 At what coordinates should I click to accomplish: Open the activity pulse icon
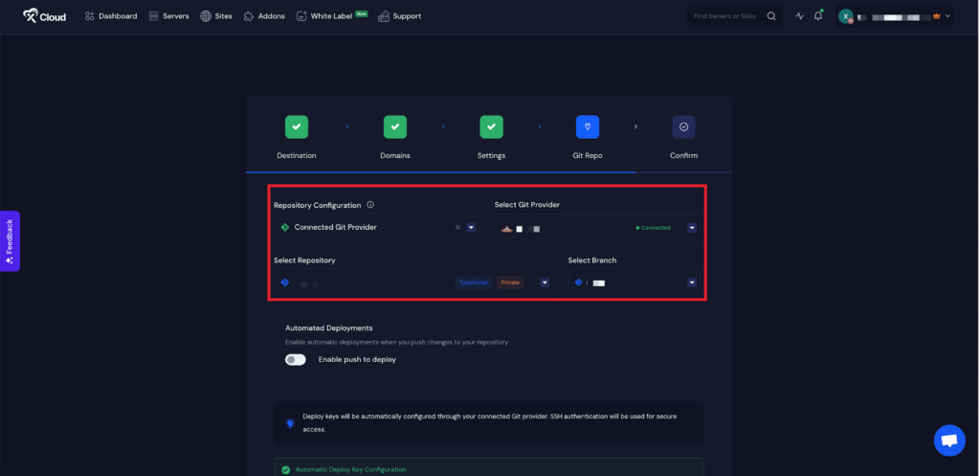tap(799, 16)
